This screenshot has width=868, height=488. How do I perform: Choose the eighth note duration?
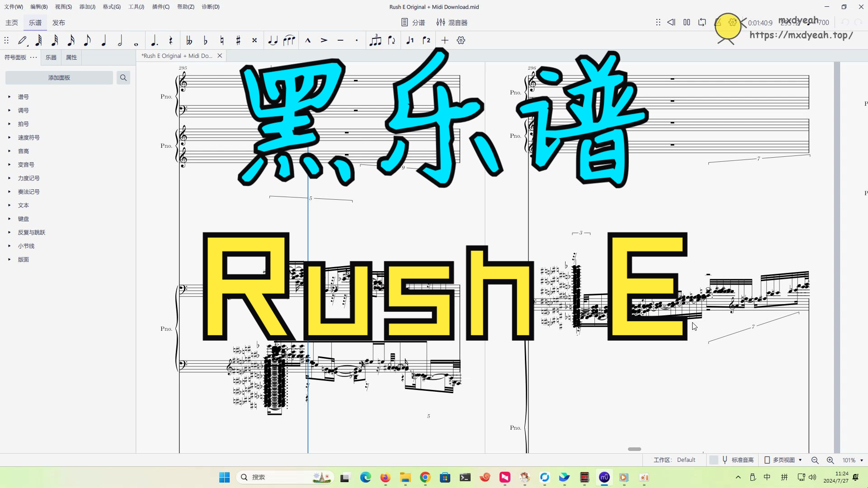coord(87,41)
